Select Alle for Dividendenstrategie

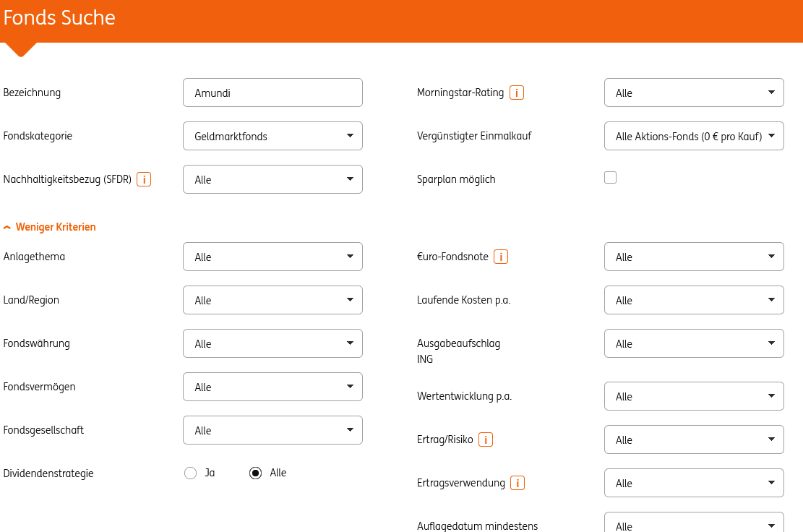pos(255,473)
